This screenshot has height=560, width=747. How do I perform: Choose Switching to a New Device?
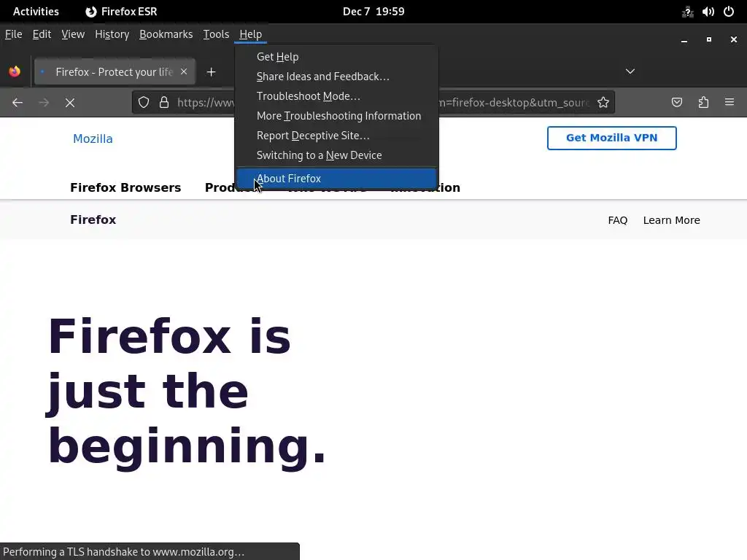336,155
